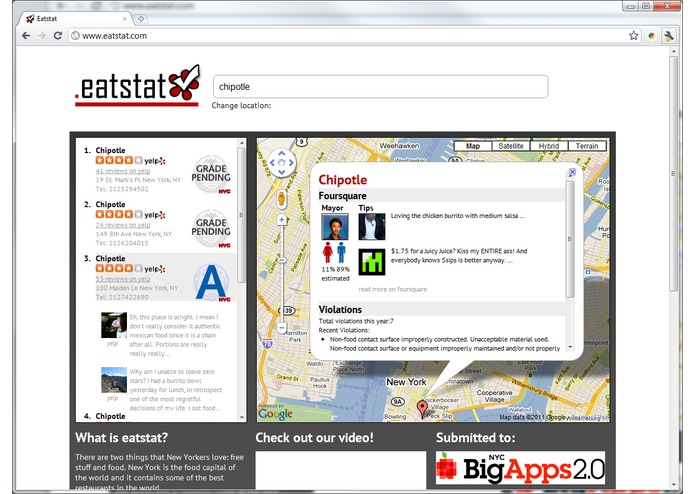Select the fourth Chipotle list entry
The width and height of the screenshot is (695, 494).
pos(110,416)
